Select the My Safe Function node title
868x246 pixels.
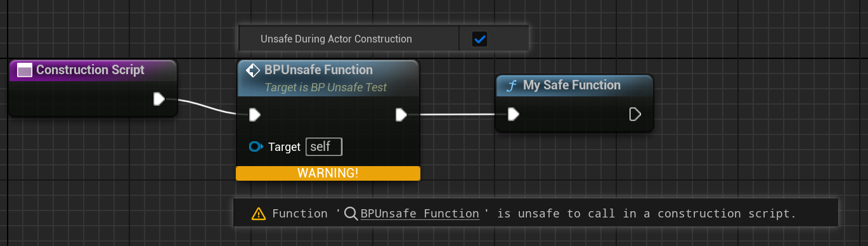click(x=572, y=85)
